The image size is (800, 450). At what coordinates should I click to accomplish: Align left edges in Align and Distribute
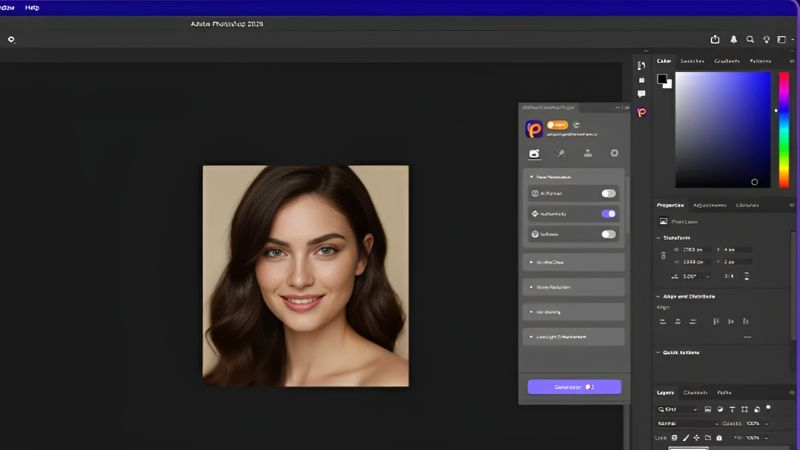coord(663,321)
